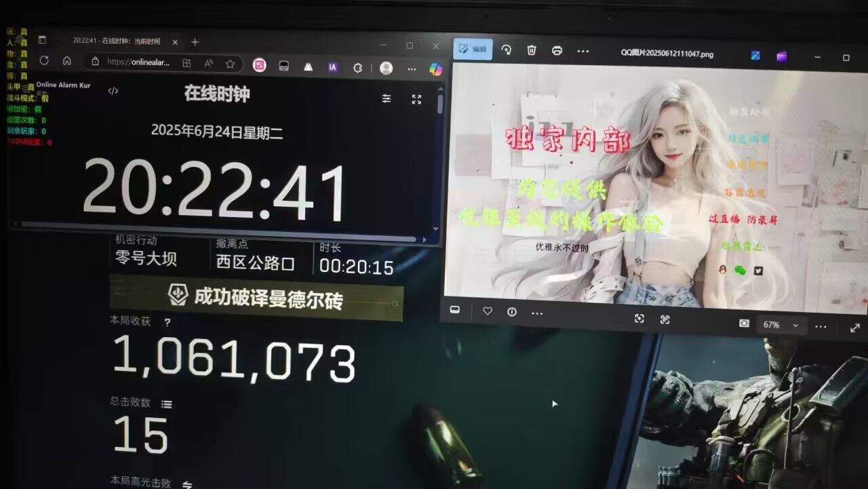Toggle the filmstrip in Photos
This screenshot has width=868, height=489.
[x=455, y=310]
